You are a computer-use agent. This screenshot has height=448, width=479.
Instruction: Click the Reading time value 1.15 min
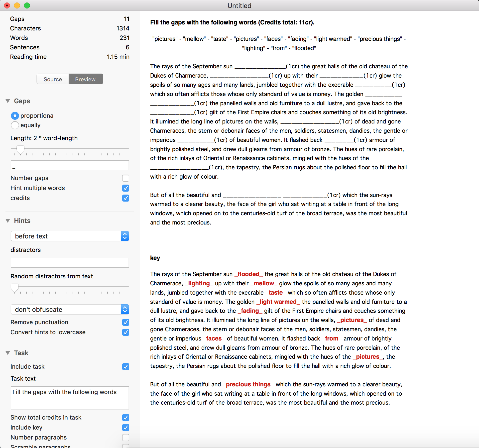click(118, 57)
